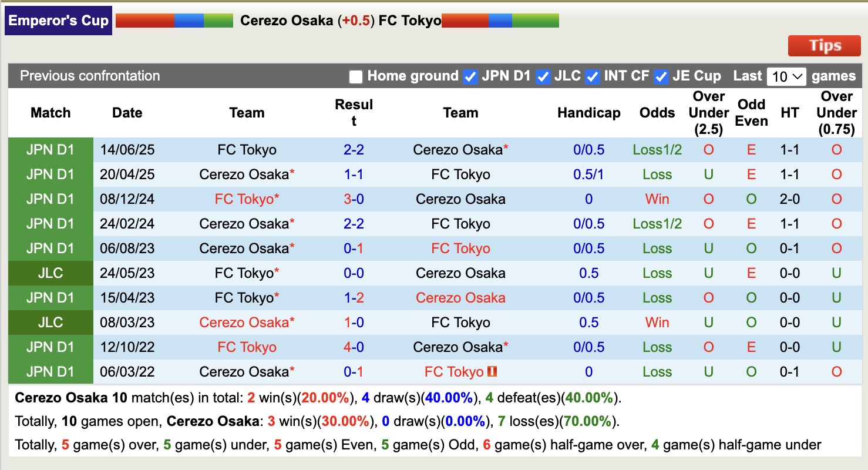
Task: Click FC Tokyo on the 14/06/25 row
Action: coord(247,150)
